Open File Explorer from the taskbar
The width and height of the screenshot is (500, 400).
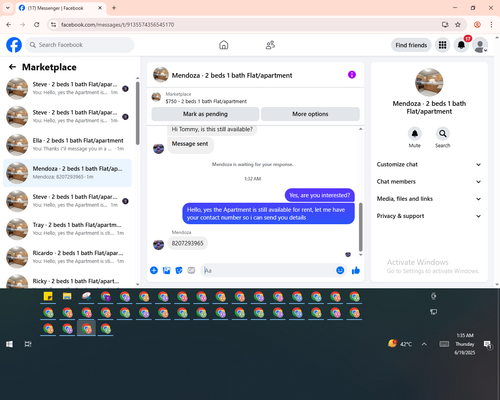tap(67, 296)
